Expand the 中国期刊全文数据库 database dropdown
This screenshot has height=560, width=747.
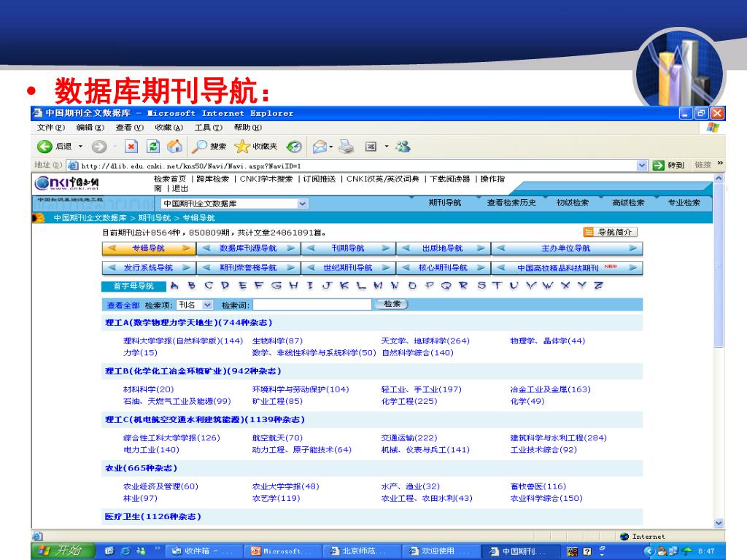click(x=302, y=204)
